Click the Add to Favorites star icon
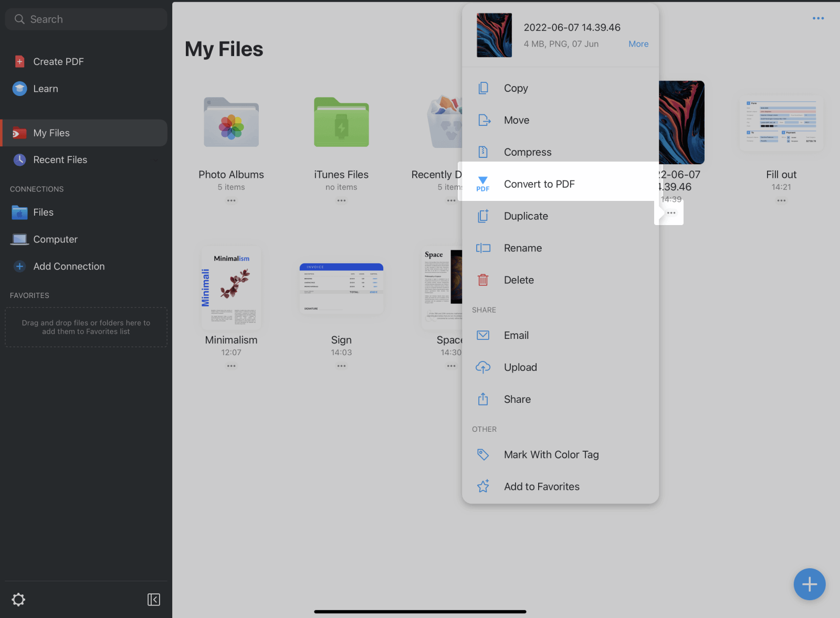Image resolution: width=840 pixels, height=618 pixels. tap(483, 486)
